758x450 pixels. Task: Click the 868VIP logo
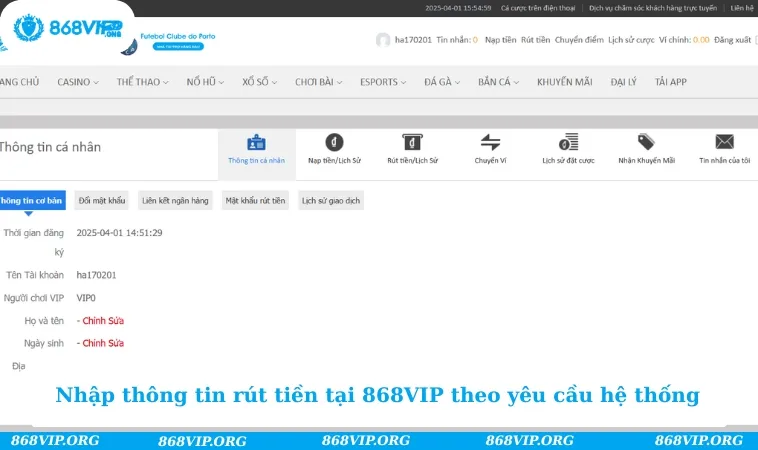[x=68, y=27]
